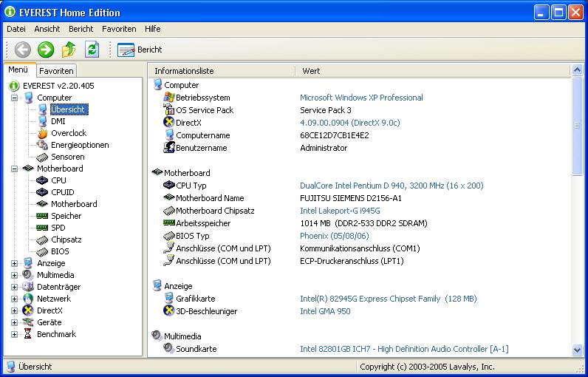The image size is (588, 377).
Task: Click the Up folder toolbar icon
Action: click(x=69, y=50)
